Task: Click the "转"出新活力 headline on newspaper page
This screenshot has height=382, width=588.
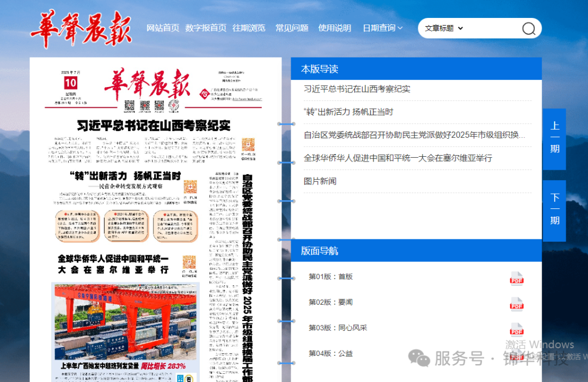Action: pyautogui.click(x=125, y=176)
